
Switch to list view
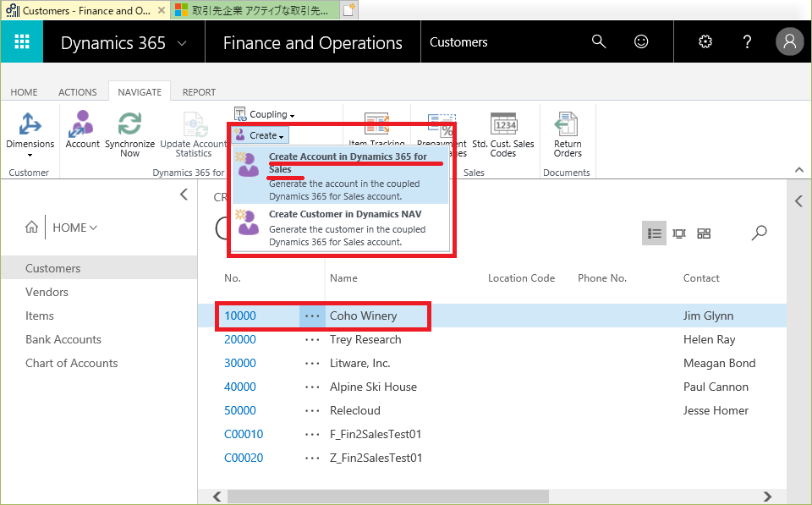click(x=654, y=233)
